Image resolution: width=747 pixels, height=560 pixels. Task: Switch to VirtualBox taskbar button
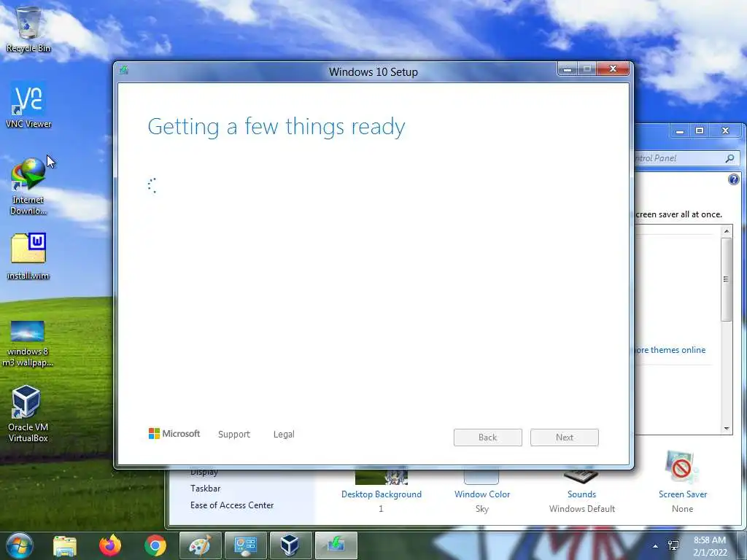(290, 545)
